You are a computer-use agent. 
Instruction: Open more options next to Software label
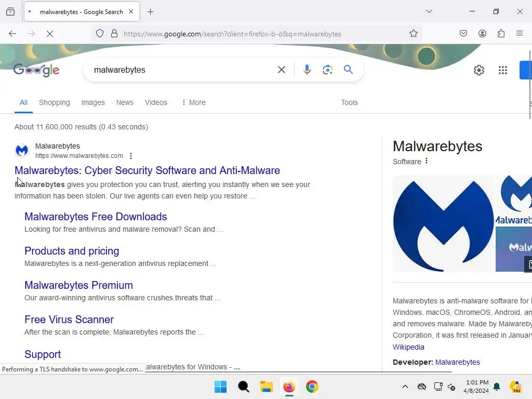click(x=427, y=161)
